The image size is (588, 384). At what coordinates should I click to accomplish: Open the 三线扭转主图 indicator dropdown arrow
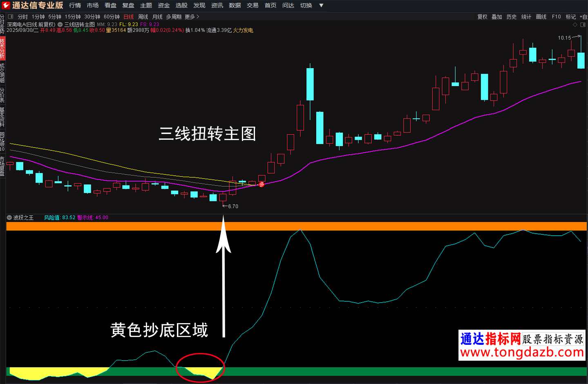click(60, 25)
